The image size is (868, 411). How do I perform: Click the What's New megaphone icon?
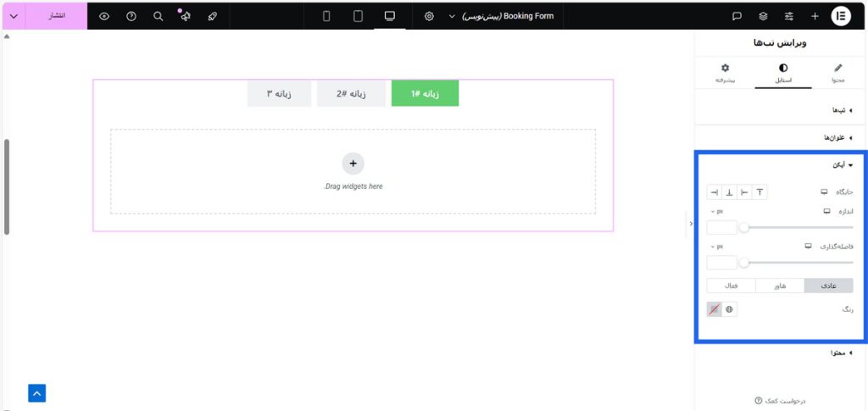tap(184, 16)
